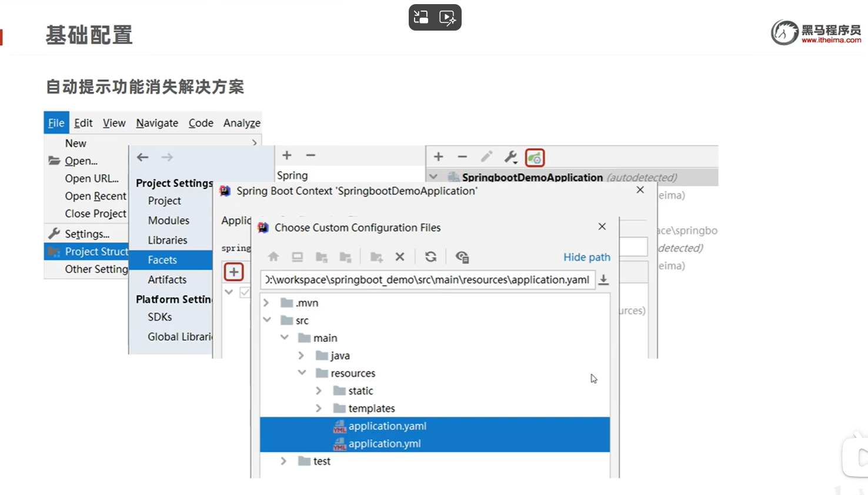The width and height of the screenshot is (868, 495).
Task: Click fullscreen capture icon at top center
Action: click(421, 17)
